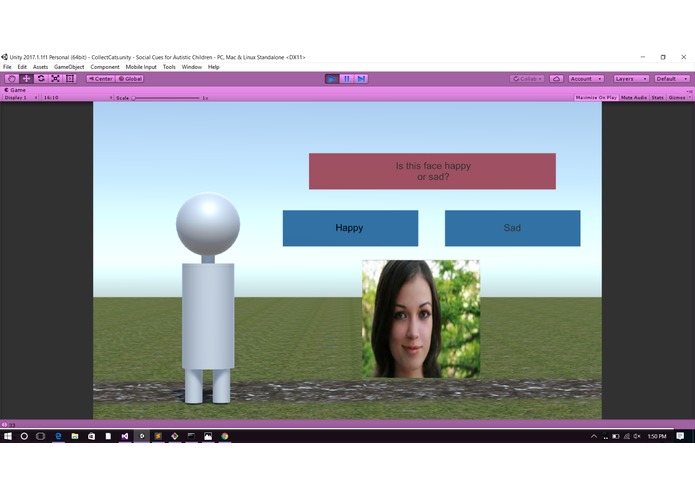
Task: Click the battery status icon
Action: click(x=616, y=436)
